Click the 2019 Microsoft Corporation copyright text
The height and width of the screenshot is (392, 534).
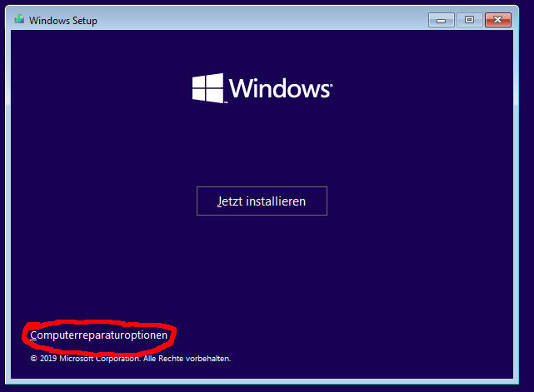[x=131, y=359]
